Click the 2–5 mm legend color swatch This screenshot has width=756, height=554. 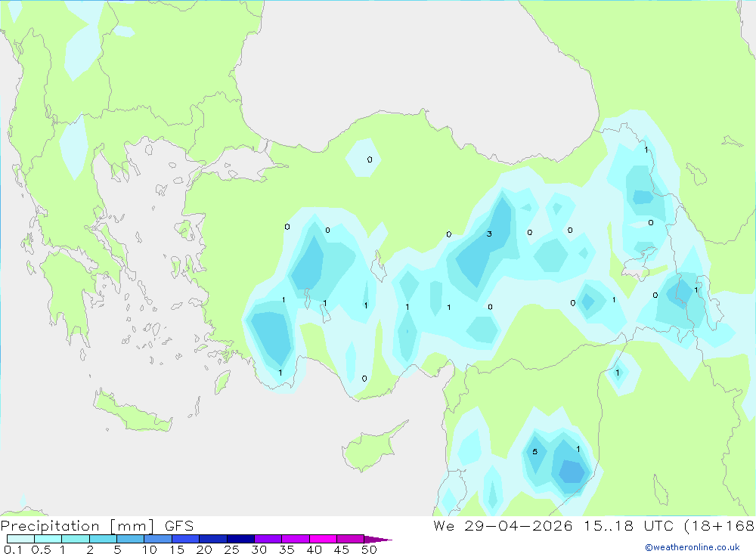[103, 539]
